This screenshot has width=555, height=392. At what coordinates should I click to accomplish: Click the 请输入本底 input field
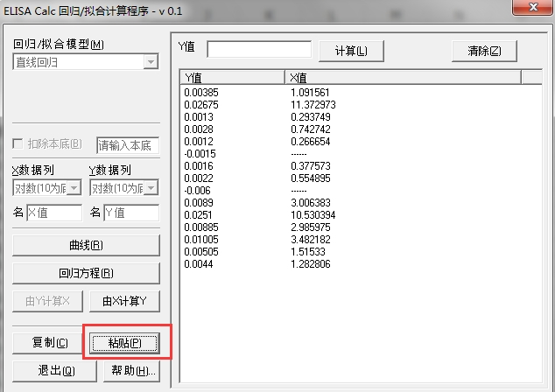(x=128, y=144)
